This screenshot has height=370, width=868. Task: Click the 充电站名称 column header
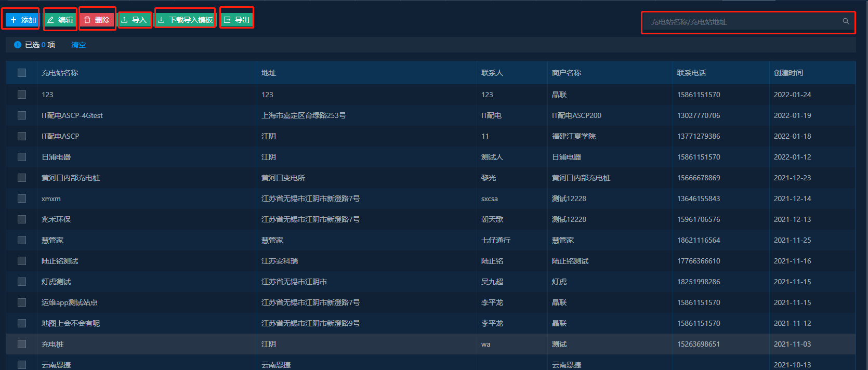click(x=60, y=73)
